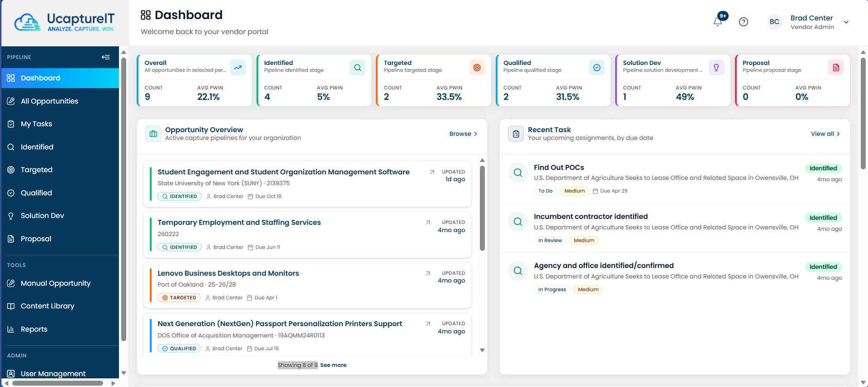The height and width of the screenshot is (387, 868).
Task: Click Targeted pipeline stat card
Action: [x=434, y=80]
